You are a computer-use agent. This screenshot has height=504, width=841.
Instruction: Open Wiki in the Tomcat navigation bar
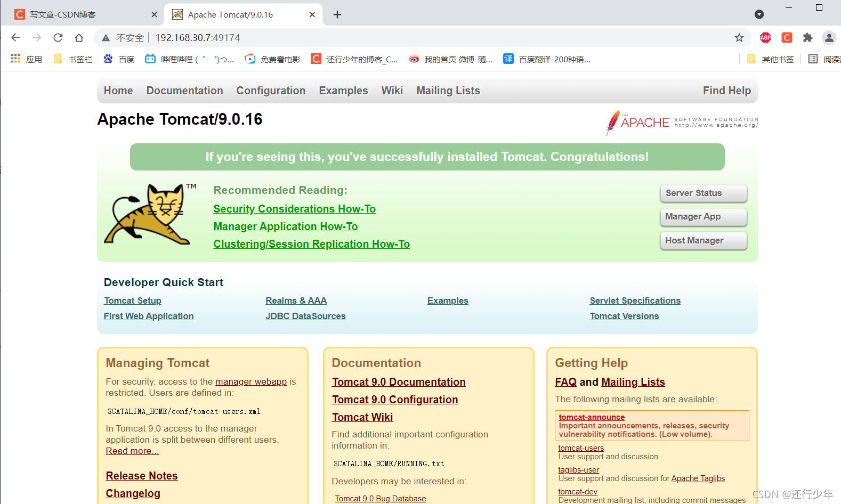(392, 91)
